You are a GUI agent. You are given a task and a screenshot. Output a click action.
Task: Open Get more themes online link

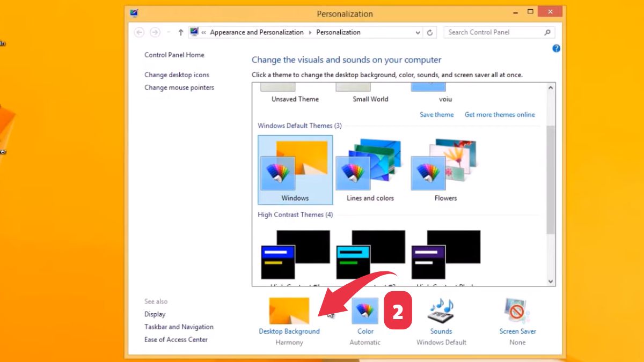tap(500, 114)
